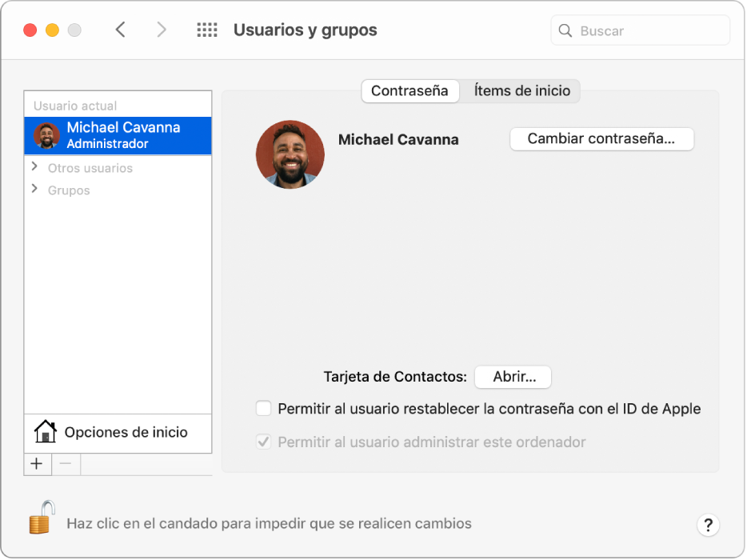The image size is (747, 560).
Task: Open Opciones de inicio
Action: 118,433
